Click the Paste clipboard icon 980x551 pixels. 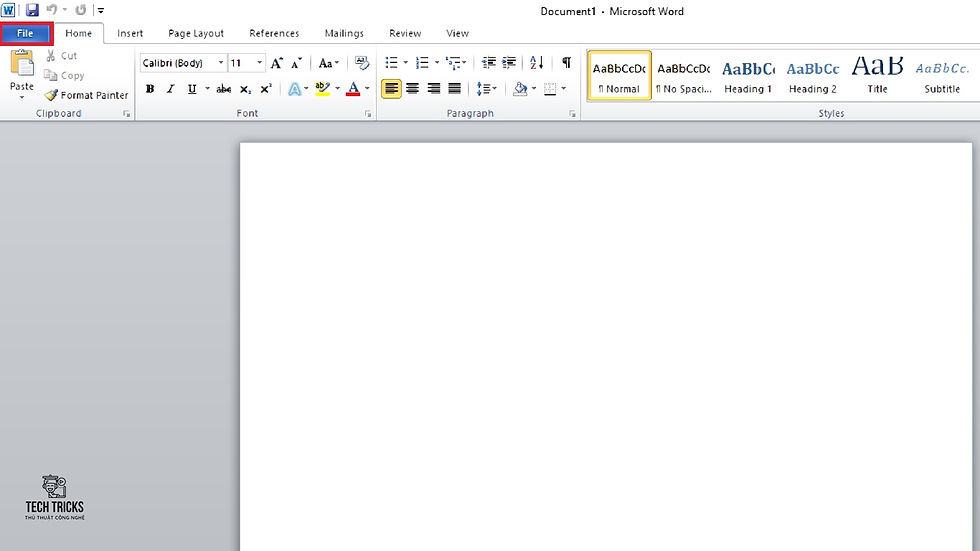coord(22,63)
